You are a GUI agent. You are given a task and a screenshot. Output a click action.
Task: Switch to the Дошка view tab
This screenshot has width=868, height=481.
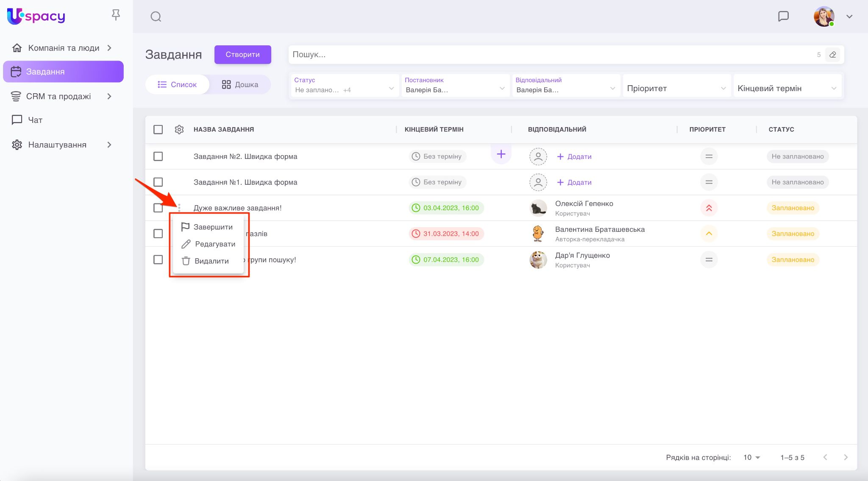pos(240,85)
